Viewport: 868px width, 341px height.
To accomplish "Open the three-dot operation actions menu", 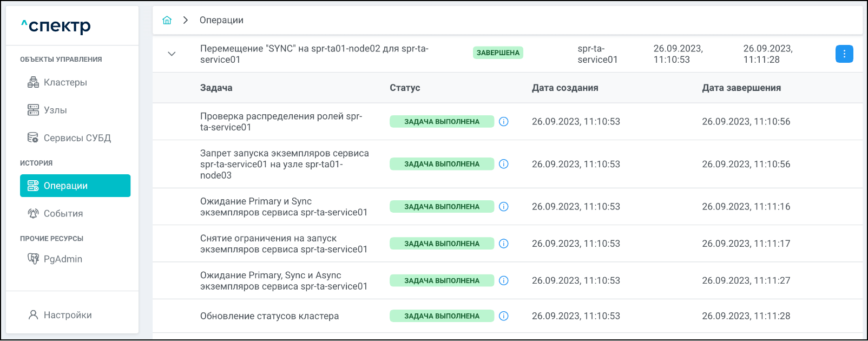I will [844, 54].
